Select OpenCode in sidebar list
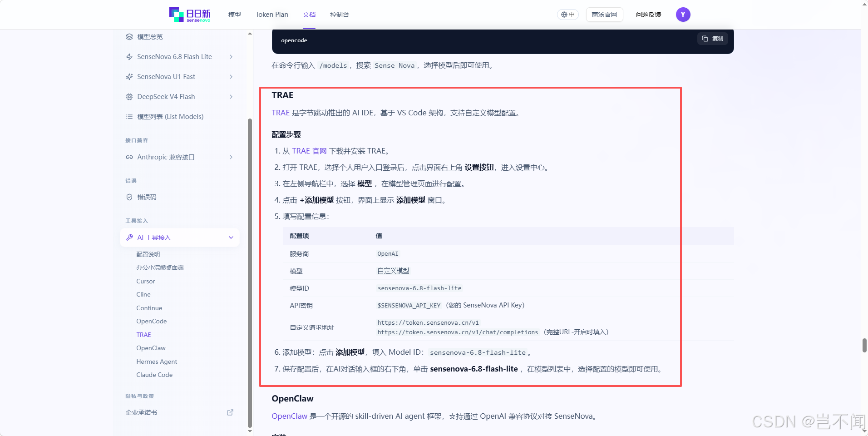The image size is (868, 436). (152, 321)
